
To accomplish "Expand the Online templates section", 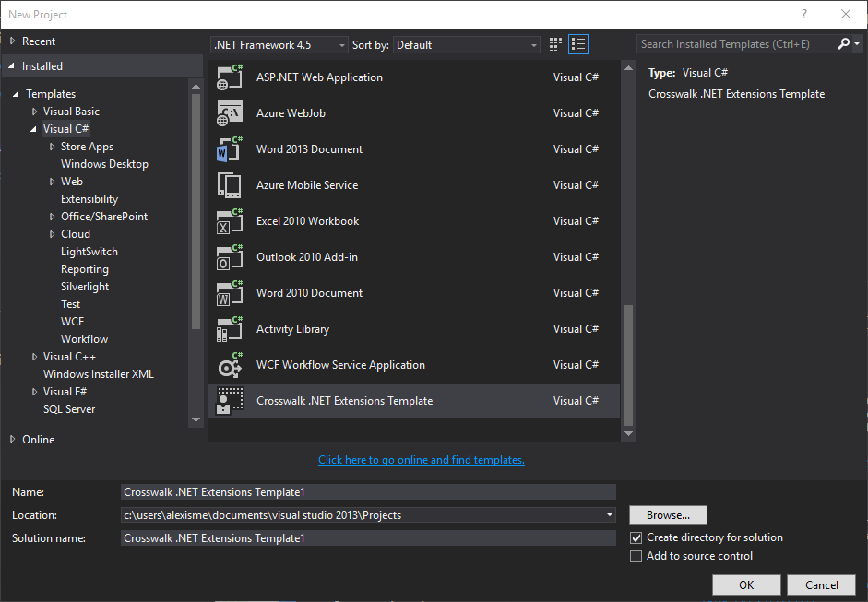I will [x=13, y=440].
